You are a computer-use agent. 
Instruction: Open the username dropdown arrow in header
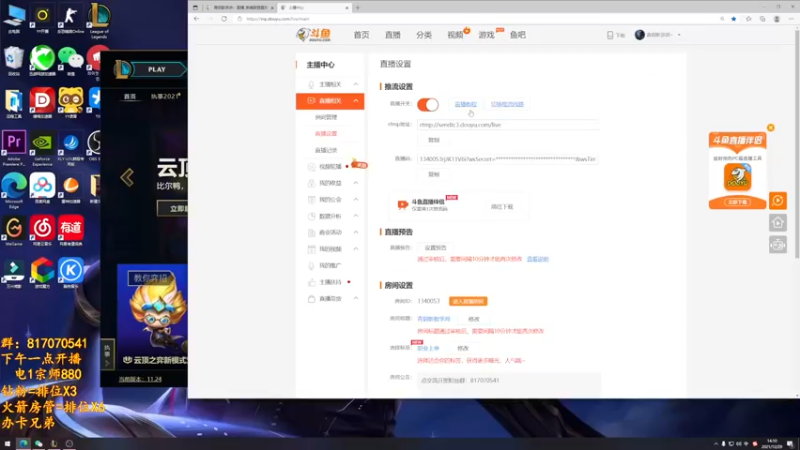[679, 35]
